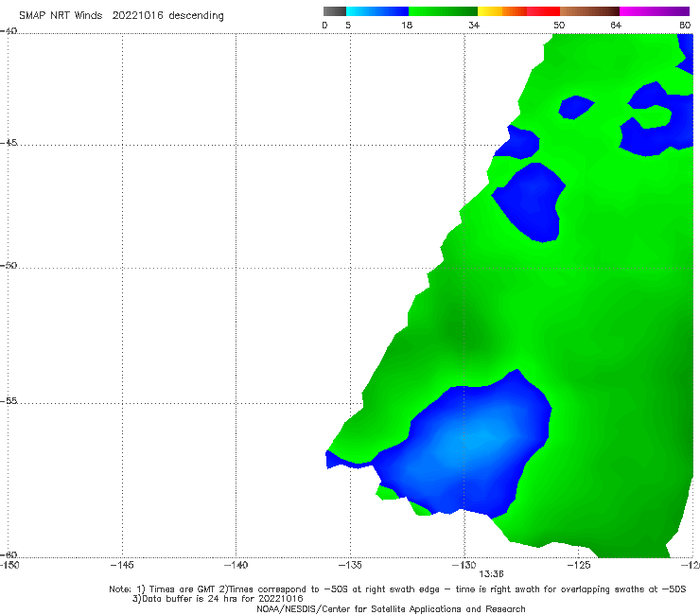700x615 pixels.
Task: Click the 'Note: 1) Times are GMT' line
Action: point(397,589)
